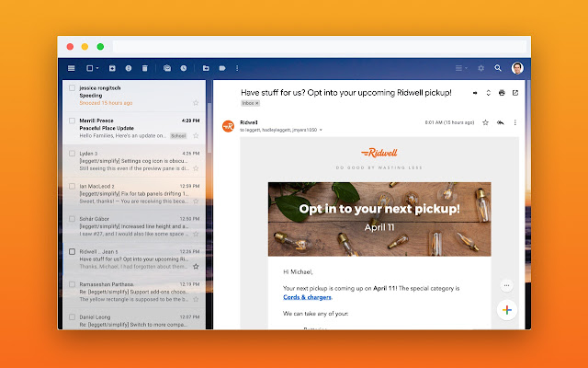
Task: Open the Opt in pickup banner image
Action: pyautogui.click(x=379, y=219)
